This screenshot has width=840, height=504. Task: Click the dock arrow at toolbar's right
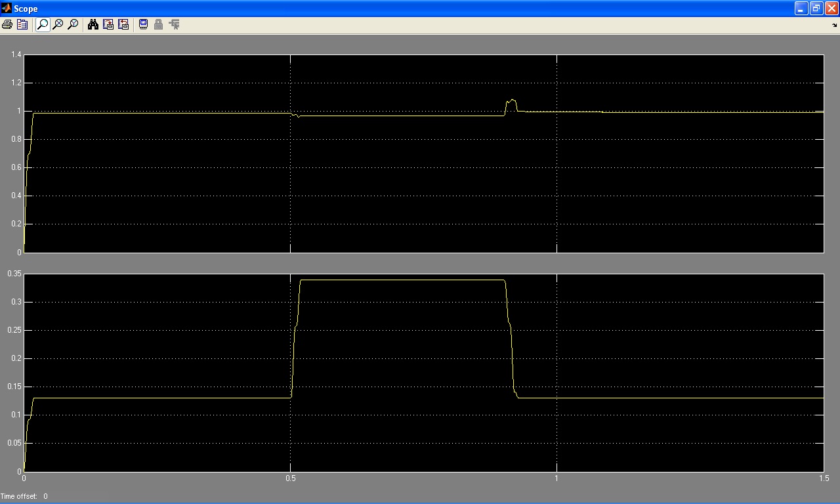[835, 26]
